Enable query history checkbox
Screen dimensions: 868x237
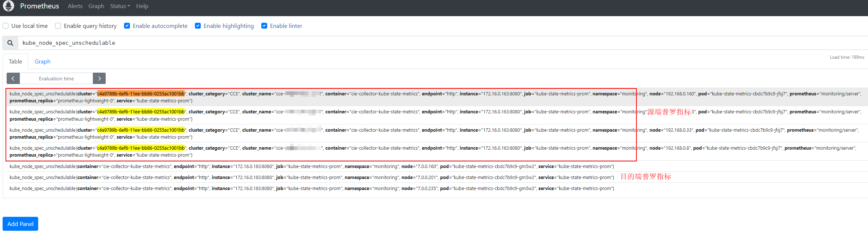[58, 26]
